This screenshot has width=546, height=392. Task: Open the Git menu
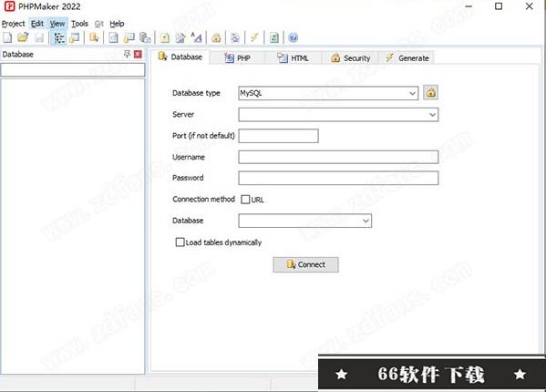(99, 24)
